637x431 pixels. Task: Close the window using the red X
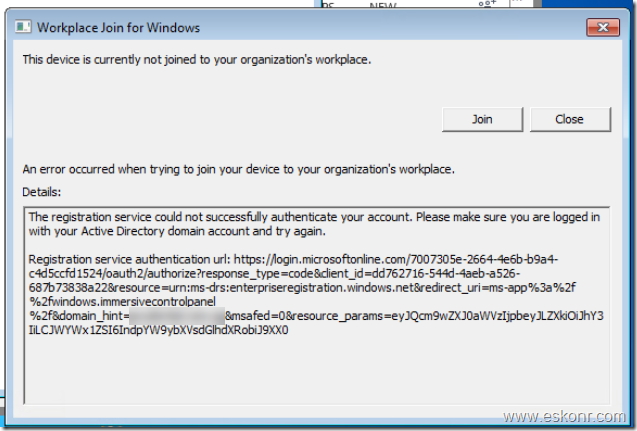(x=603, y=27)
